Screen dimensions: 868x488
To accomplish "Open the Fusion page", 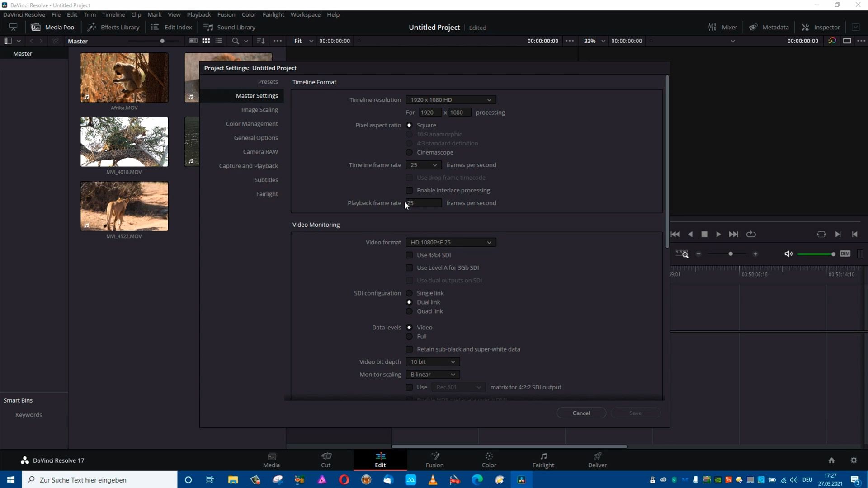I will tap(434, 460).
